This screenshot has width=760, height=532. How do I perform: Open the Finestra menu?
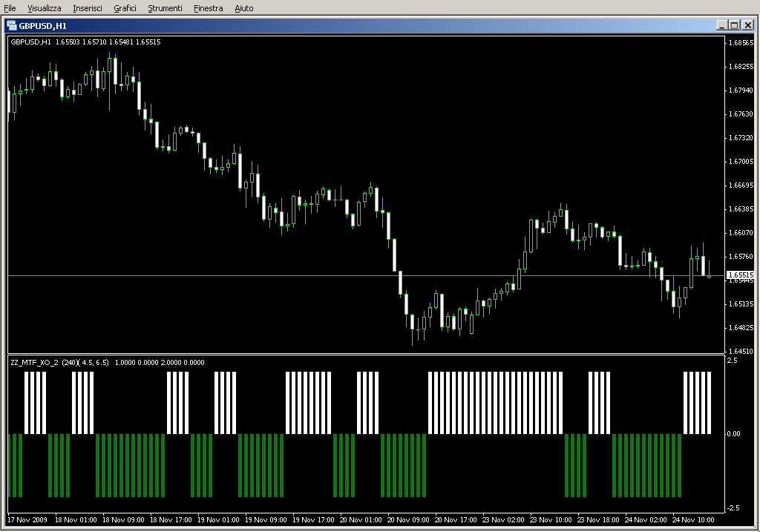tap(208, 8)
